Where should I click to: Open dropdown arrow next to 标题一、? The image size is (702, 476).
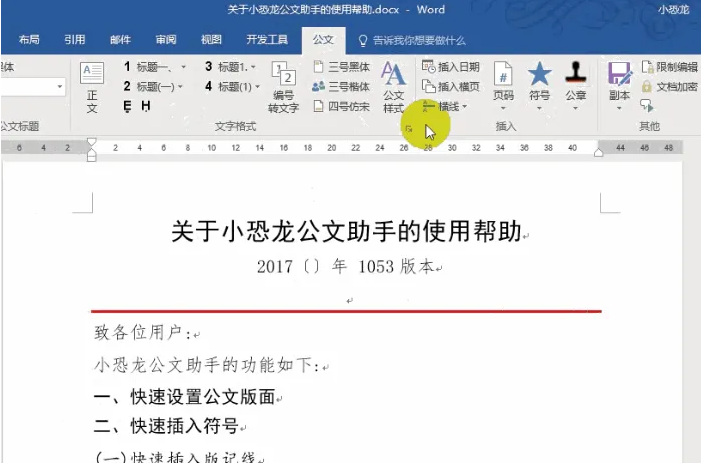(x=183, y=67)
